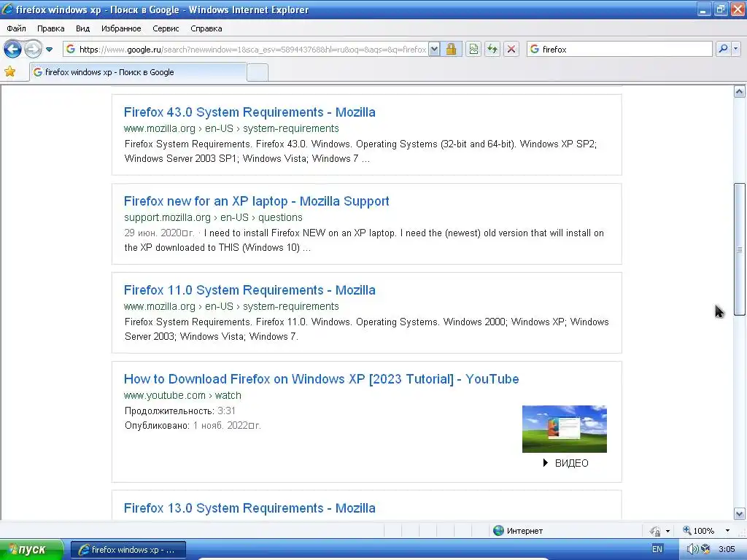Open the Справка menu
Screen dimensions: 747x560
pyautogui.click(x=206, y=28)
